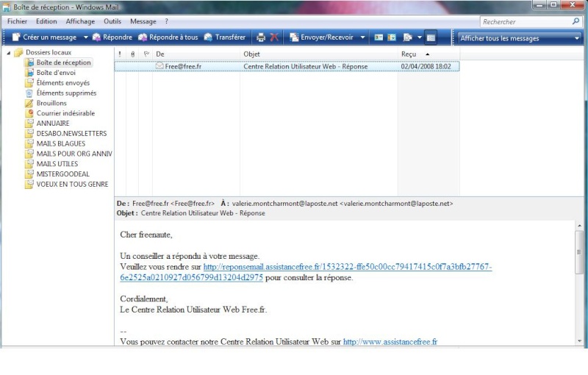The height and width of the screenshot is (375, 588).
Task: Click Répondre to reply to sender
Action: tap(112, 37)
